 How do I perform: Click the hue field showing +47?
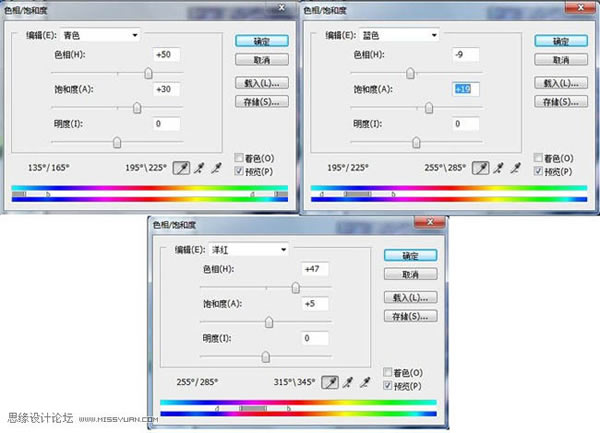click(315, 269)
